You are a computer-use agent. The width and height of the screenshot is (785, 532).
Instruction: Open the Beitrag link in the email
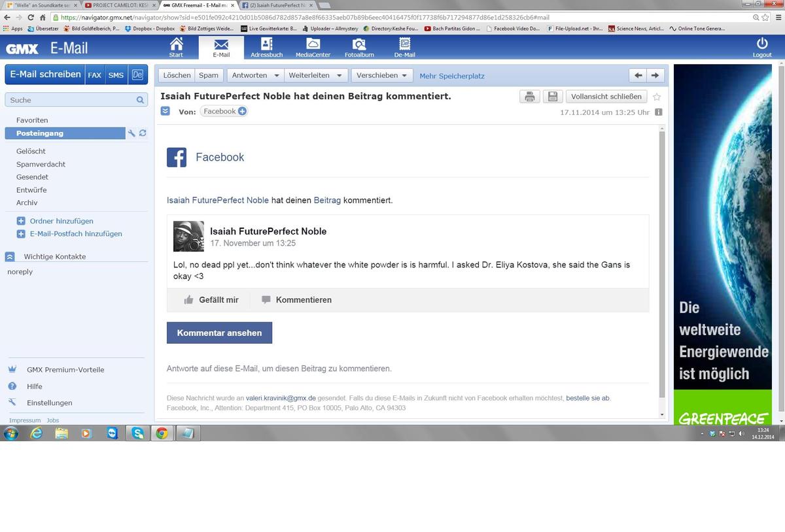[x=327, y=200]
